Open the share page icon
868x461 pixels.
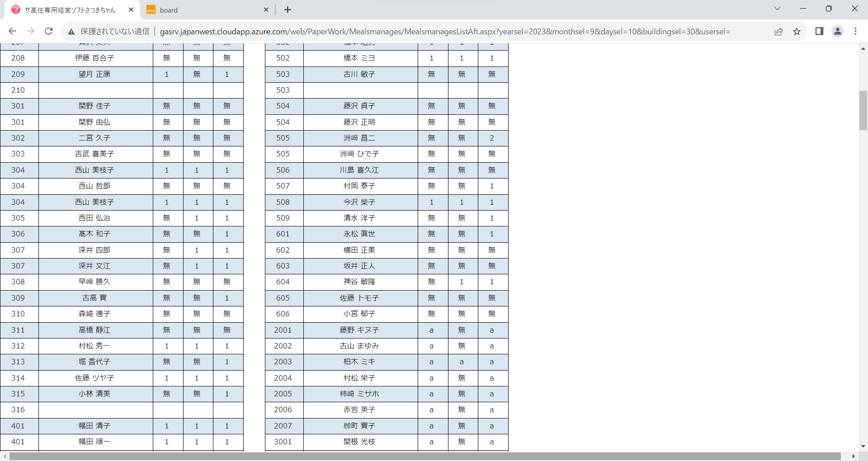coord(778,31)
